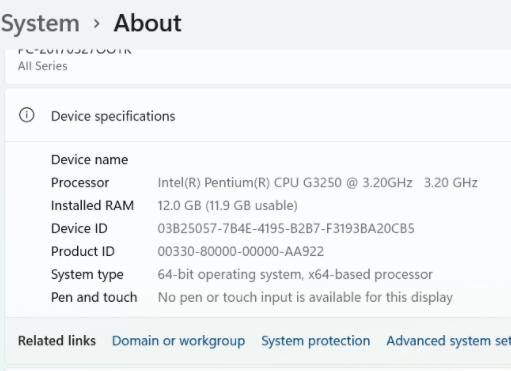Open the System protection link
The image size is (511, 371).
(x=316, y=341)
